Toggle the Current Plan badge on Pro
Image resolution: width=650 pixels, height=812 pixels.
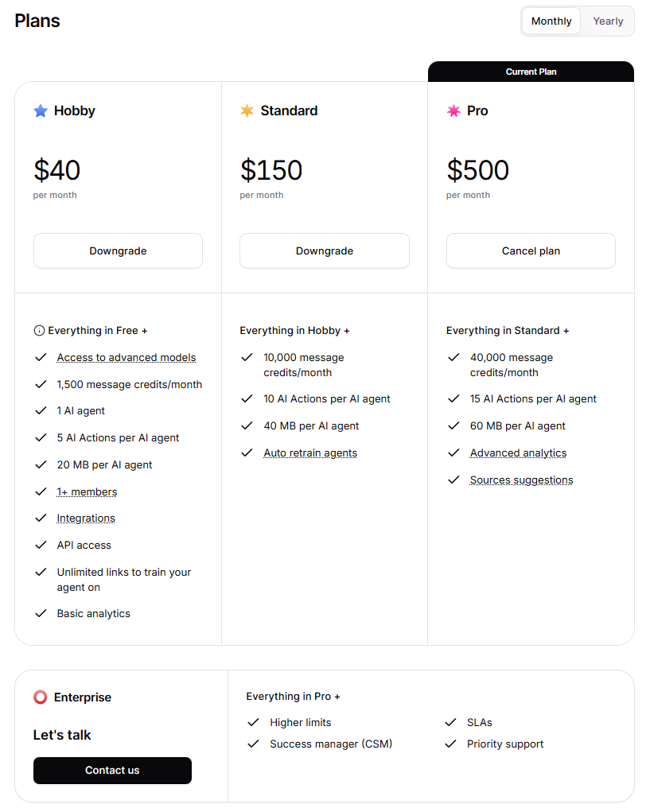[531, 71]
